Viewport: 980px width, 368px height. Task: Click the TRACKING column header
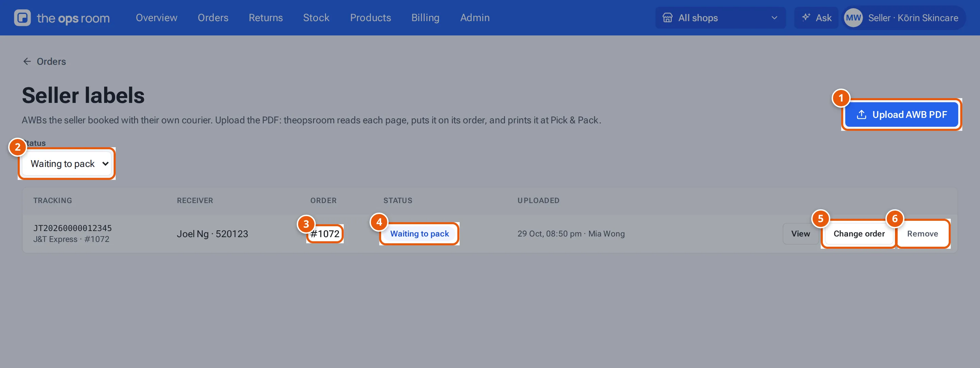(x=52, y=200)
